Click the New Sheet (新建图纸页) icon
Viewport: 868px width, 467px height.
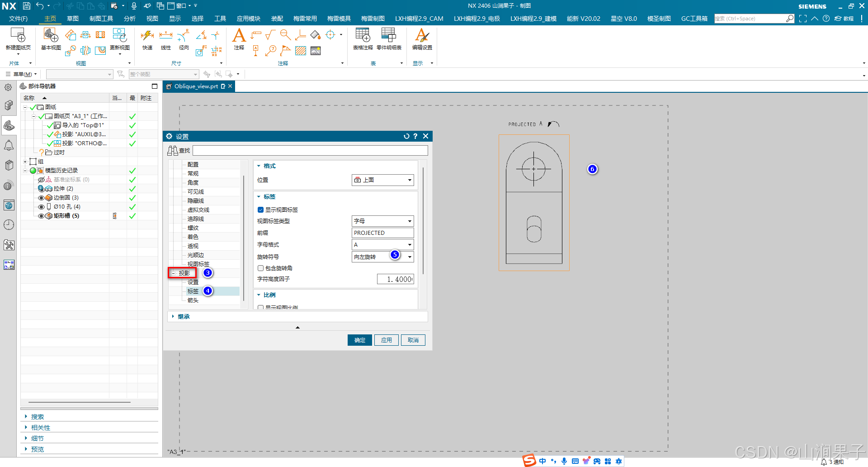pos(18,35)
